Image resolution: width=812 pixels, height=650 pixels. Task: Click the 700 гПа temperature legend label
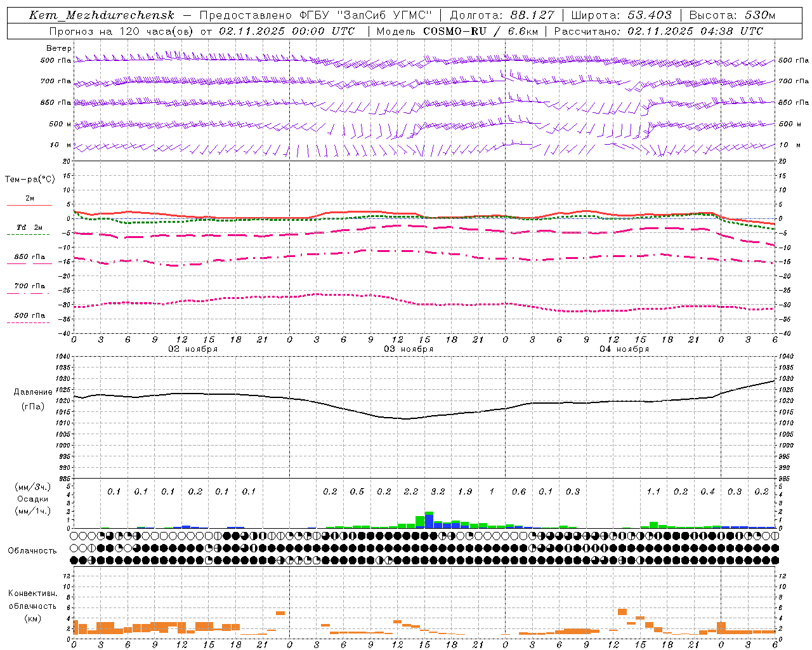tap(30, 286)
